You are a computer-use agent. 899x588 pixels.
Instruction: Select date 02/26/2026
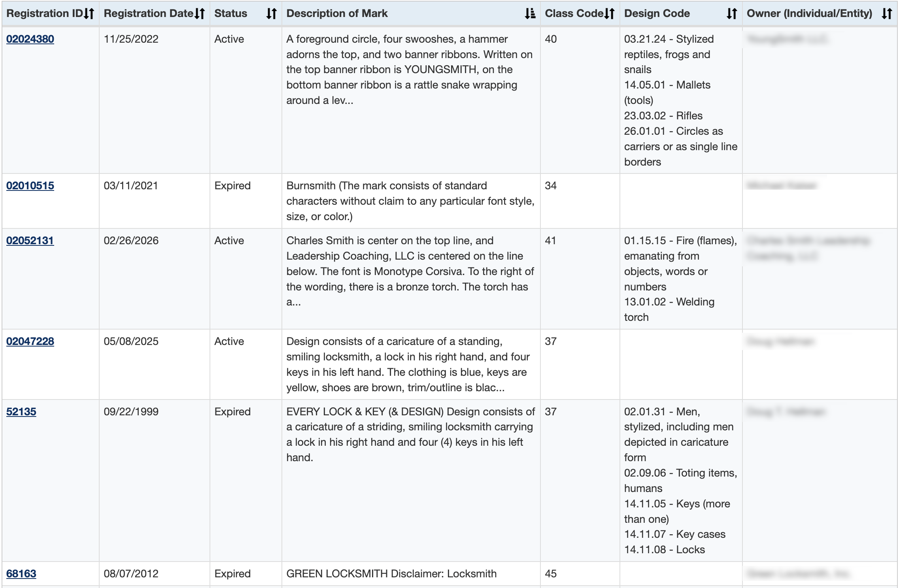(131, 241)
